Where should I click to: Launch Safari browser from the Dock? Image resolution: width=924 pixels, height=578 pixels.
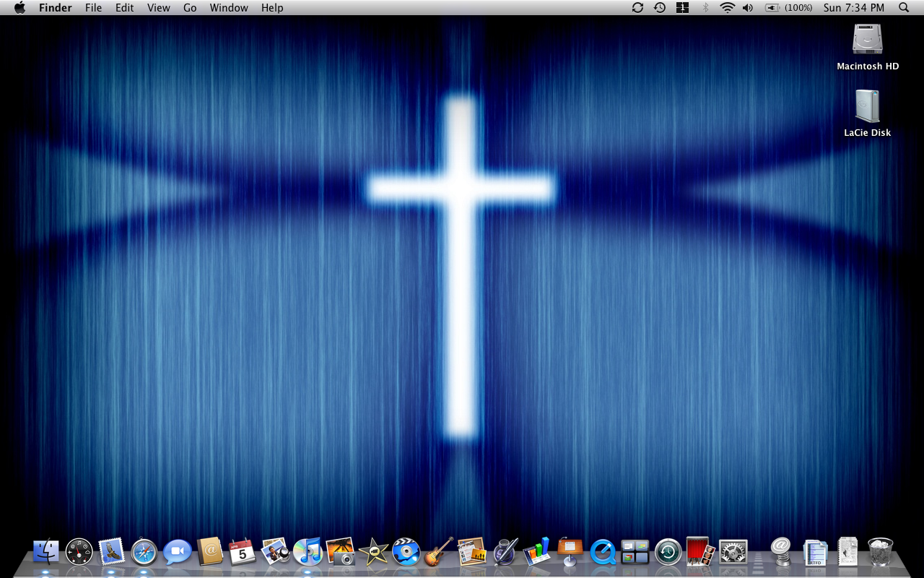[x=144, y=553]
